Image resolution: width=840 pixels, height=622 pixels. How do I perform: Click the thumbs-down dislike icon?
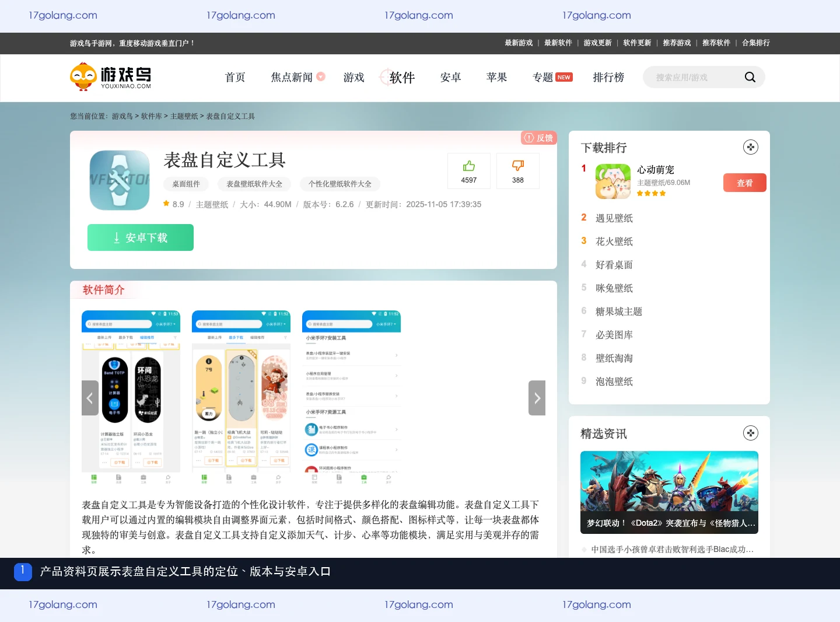tap(518, 166)
